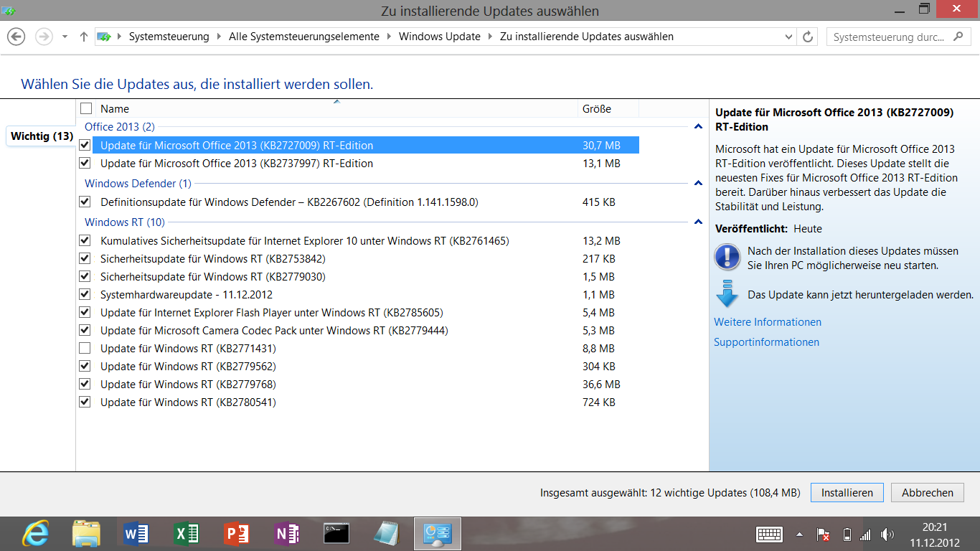Click the Installieren button
980x551 pixels.
tap(847, 493)
